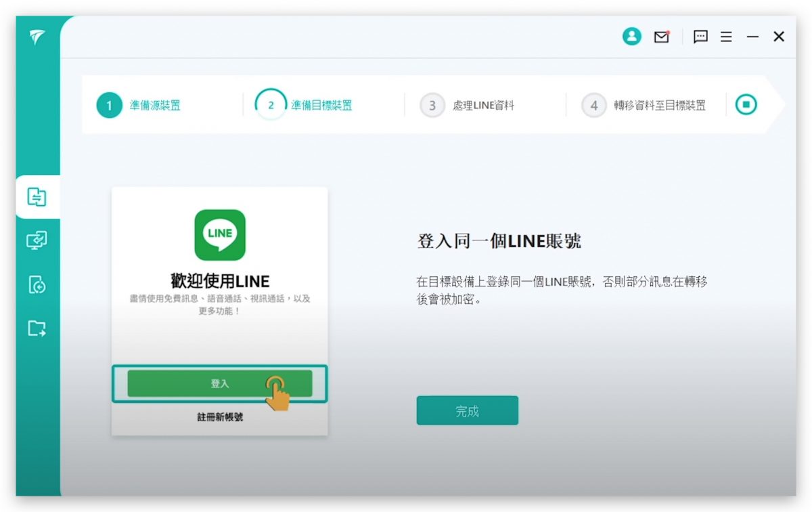Click the green LINE app logo
Viewport: 812px width, 512px height.
(x=220, y=234)
